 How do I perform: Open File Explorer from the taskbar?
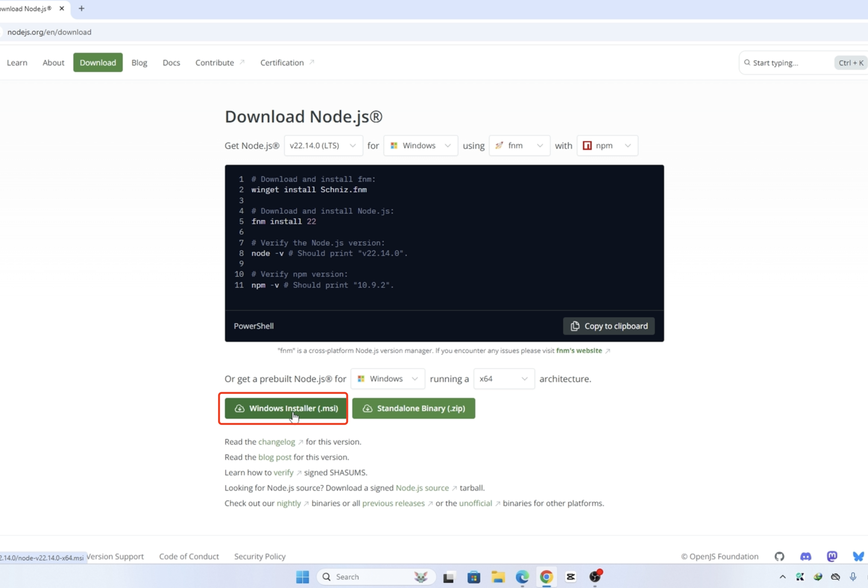[498, 577]
